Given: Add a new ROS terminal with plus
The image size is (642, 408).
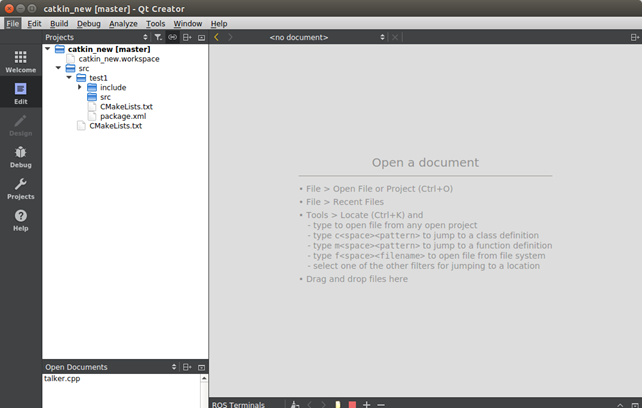Looking at the screenshot, I should (366, 404).
